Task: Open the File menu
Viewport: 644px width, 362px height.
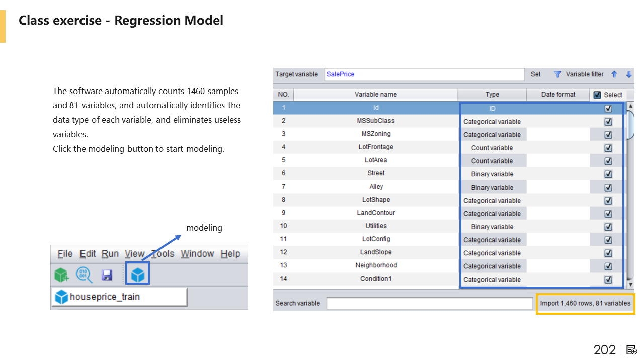Action: (x=65, y=254)
